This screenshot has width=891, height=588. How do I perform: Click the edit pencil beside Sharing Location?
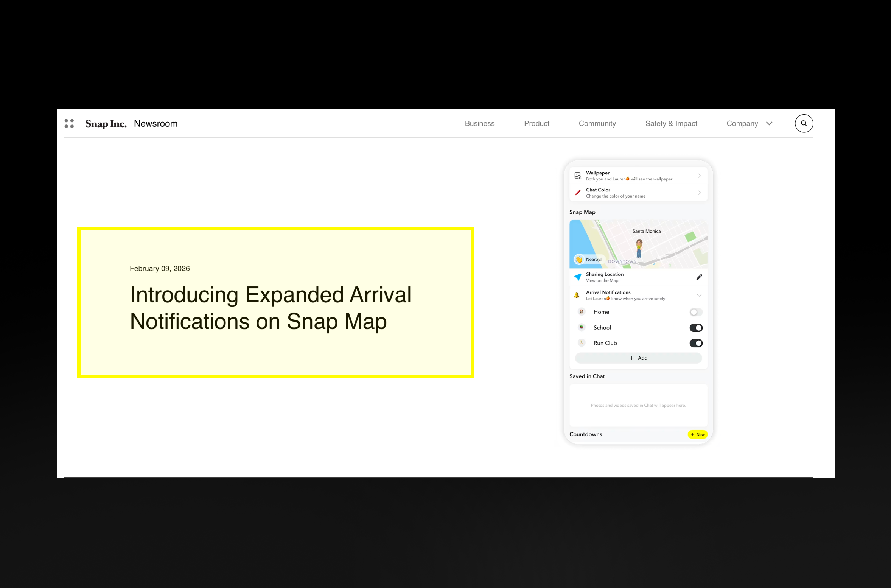pos(699,277)
